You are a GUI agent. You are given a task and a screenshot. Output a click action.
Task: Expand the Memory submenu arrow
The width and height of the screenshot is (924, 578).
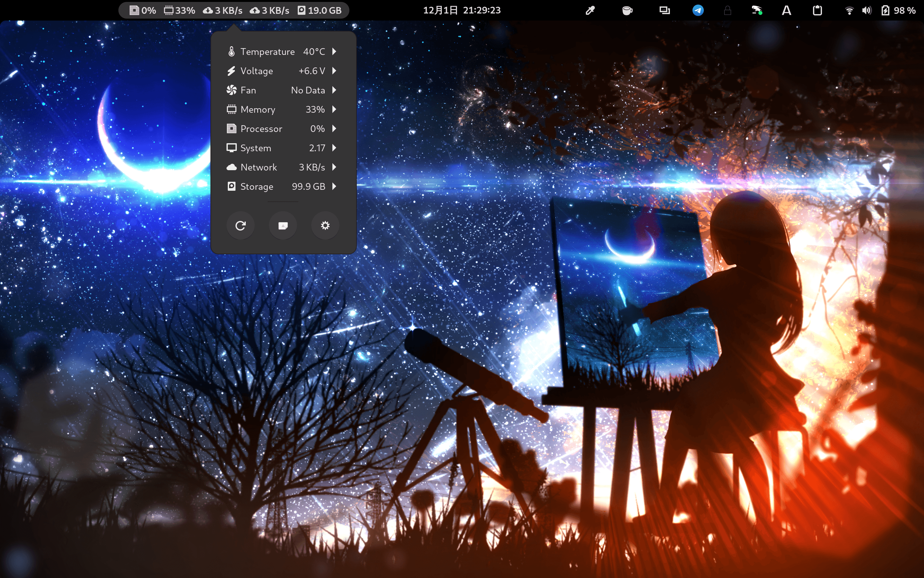[x=334, y=109]
